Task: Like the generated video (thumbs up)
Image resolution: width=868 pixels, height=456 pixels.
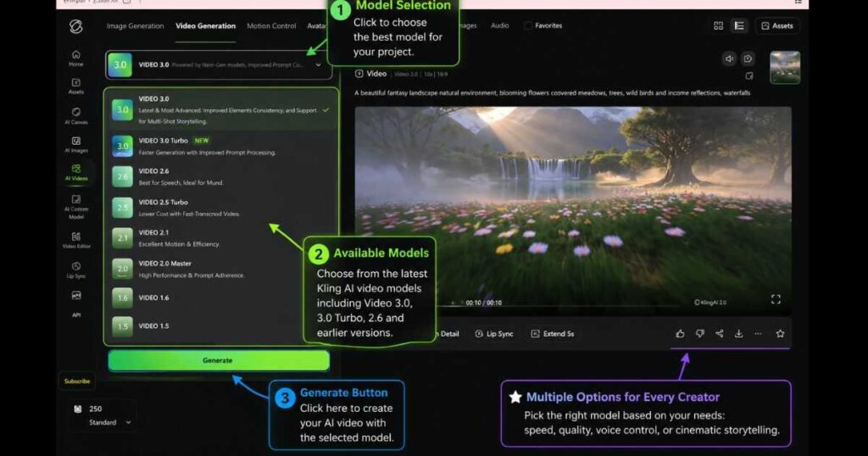Action: (680, 334)
